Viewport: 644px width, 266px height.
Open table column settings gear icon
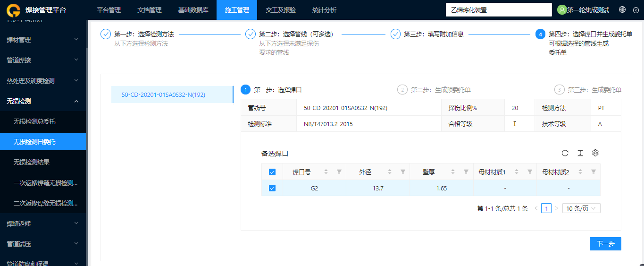(x=595, y=153)
